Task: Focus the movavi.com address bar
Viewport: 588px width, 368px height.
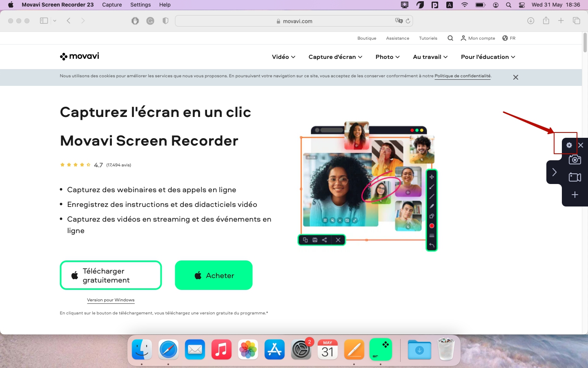Action: (294, 21)
